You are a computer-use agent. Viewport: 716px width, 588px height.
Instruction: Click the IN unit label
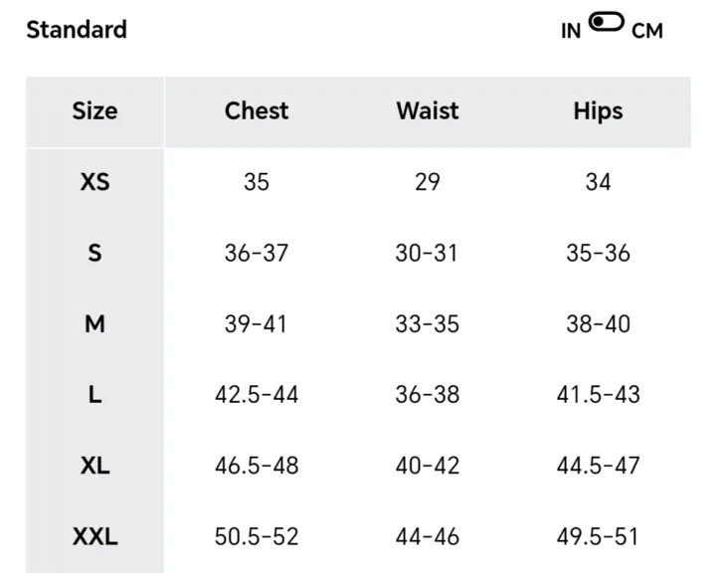point(571,31)
